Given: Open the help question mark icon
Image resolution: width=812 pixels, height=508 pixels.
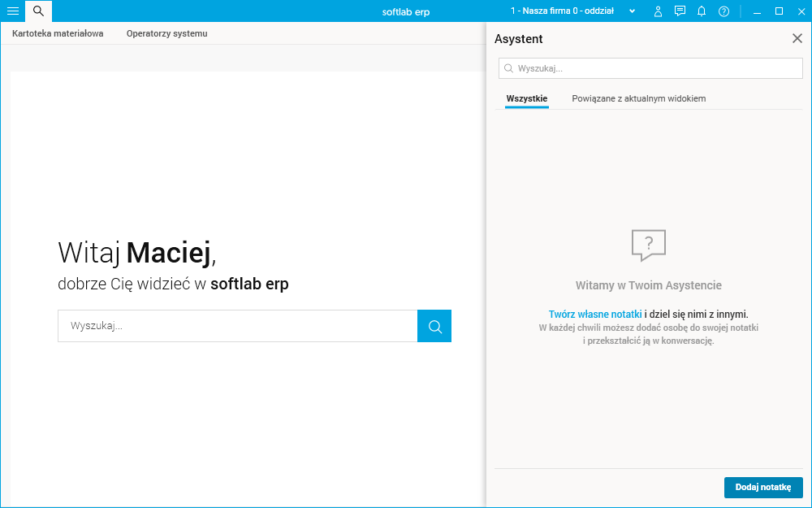Looking at the screenshot, I should click(x=724, y=11).
